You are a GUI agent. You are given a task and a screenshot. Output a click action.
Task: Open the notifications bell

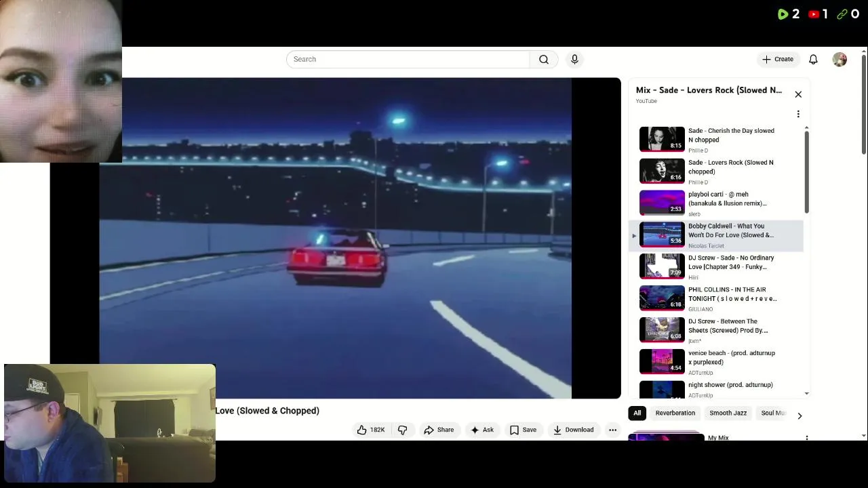pos(813,60)
